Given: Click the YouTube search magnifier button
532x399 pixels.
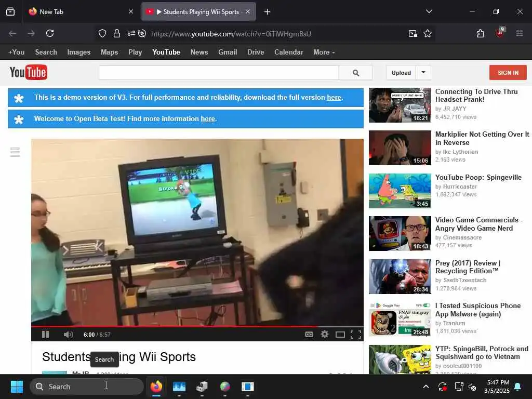Looking at the screenshot, I should pos(356,73).
